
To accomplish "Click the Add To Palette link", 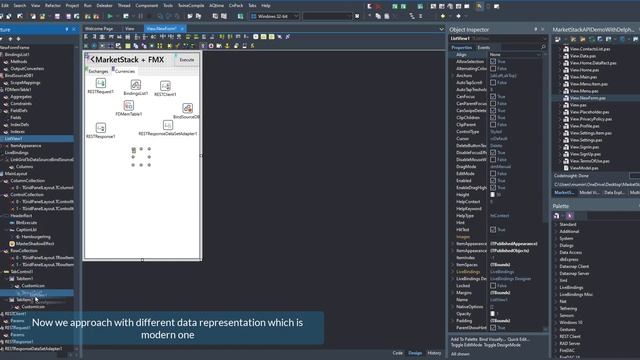I will (464, 339).
